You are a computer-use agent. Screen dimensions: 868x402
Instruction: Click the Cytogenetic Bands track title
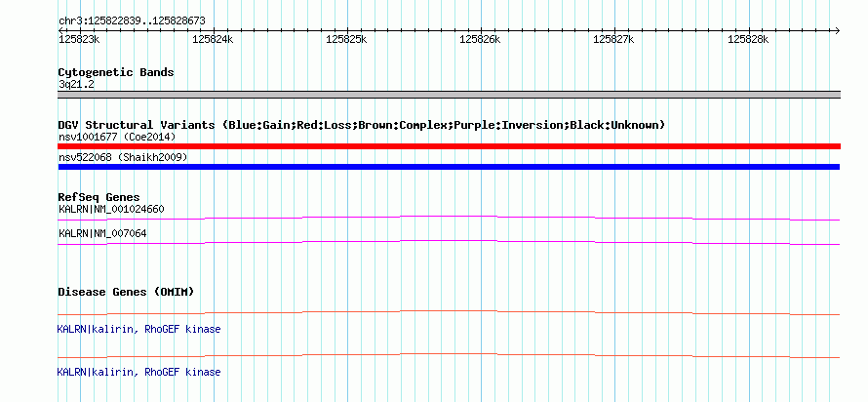point(116,72)
